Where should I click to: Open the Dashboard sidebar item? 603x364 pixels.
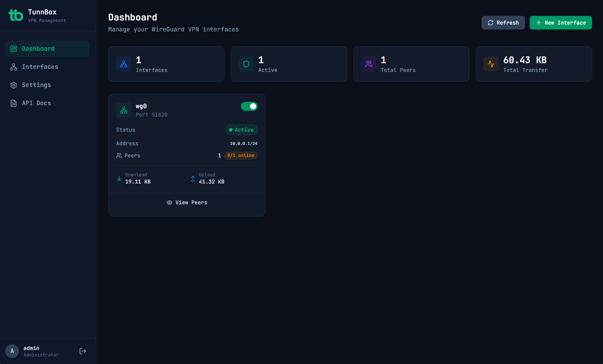coord(48,49)
